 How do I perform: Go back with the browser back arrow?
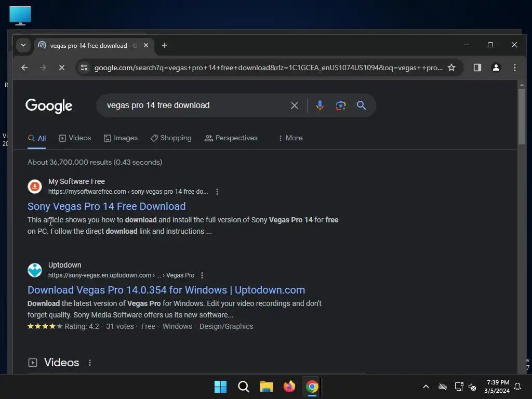(x=24, y=68)
